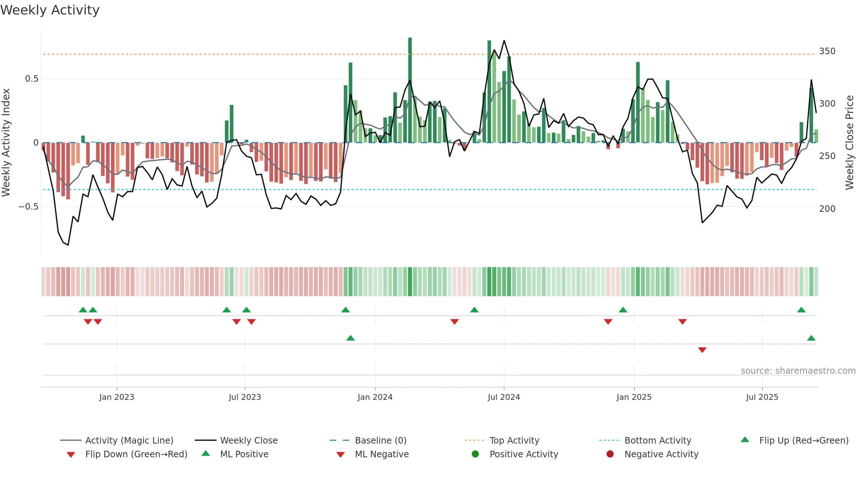Viewport: 868px width, 488px height.
Task: Click the flip up marker near Jul 2024
Action: click(474, 310)
